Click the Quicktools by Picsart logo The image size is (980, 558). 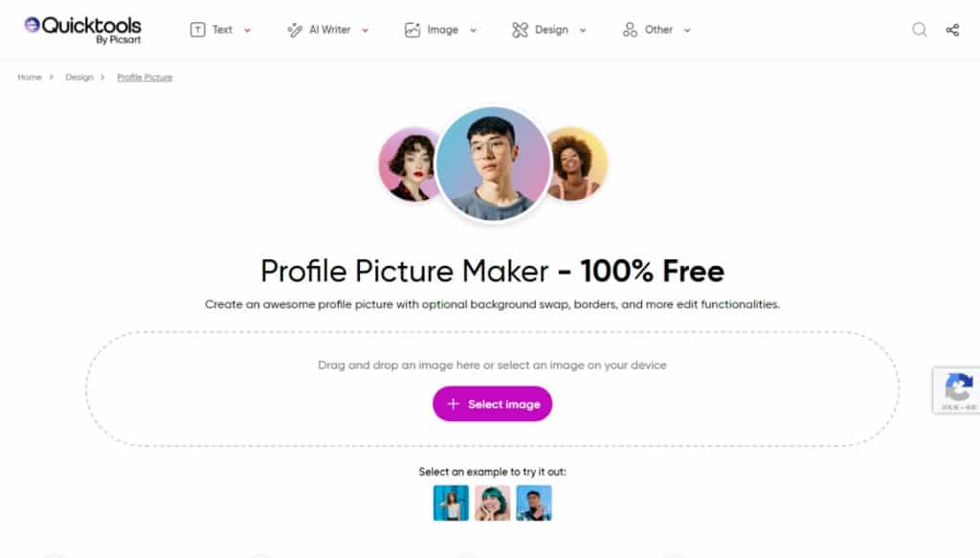click(82, 30)
